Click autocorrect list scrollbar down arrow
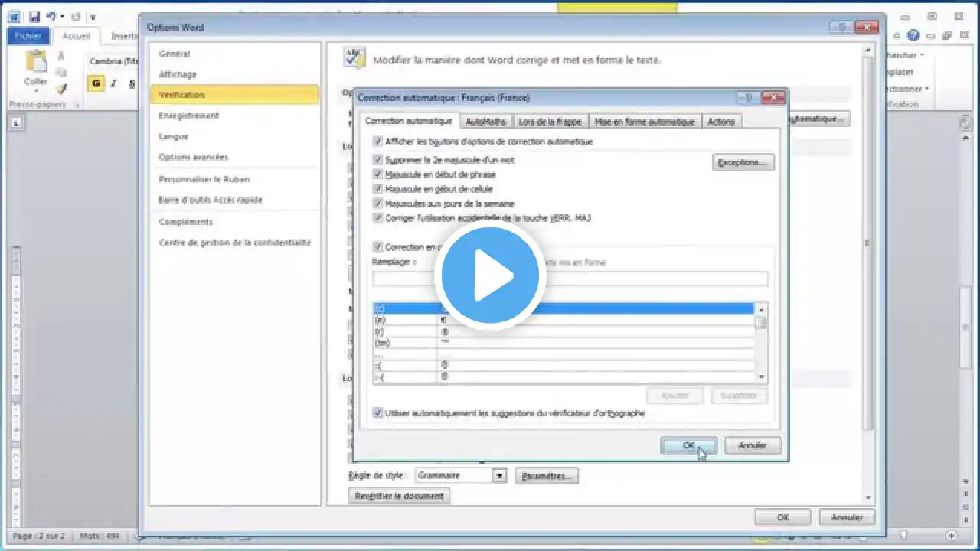980x551 pixels. [760, 377]
